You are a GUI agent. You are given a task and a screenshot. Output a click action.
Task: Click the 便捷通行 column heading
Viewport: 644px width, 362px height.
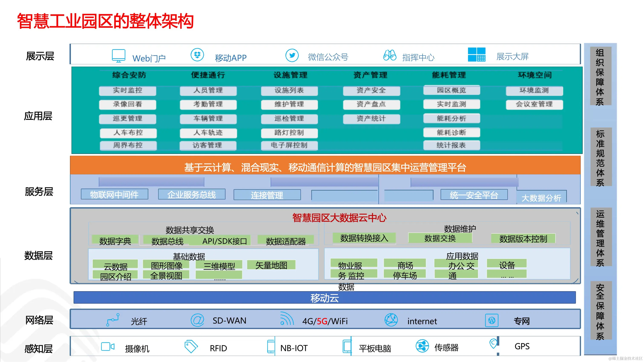pos(208,75)
